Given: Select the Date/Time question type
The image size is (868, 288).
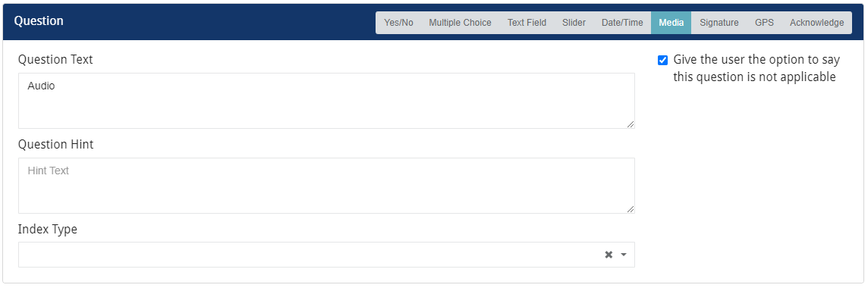Looking at the screenshot, I should tap(622, 23).
